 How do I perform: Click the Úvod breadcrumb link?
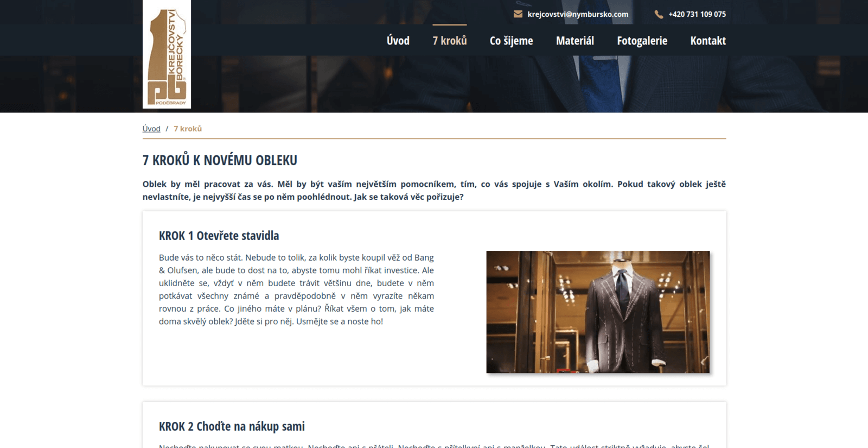pos(151,129)
